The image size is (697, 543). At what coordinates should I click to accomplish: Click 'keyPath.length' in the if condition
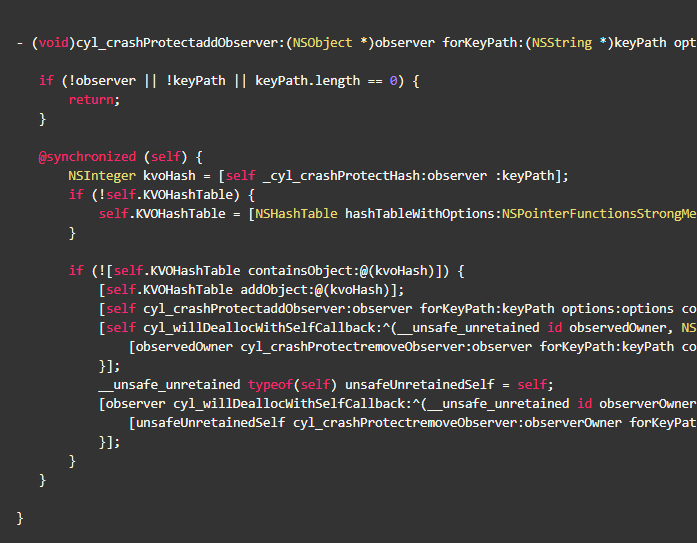click(x=307, y=81)
